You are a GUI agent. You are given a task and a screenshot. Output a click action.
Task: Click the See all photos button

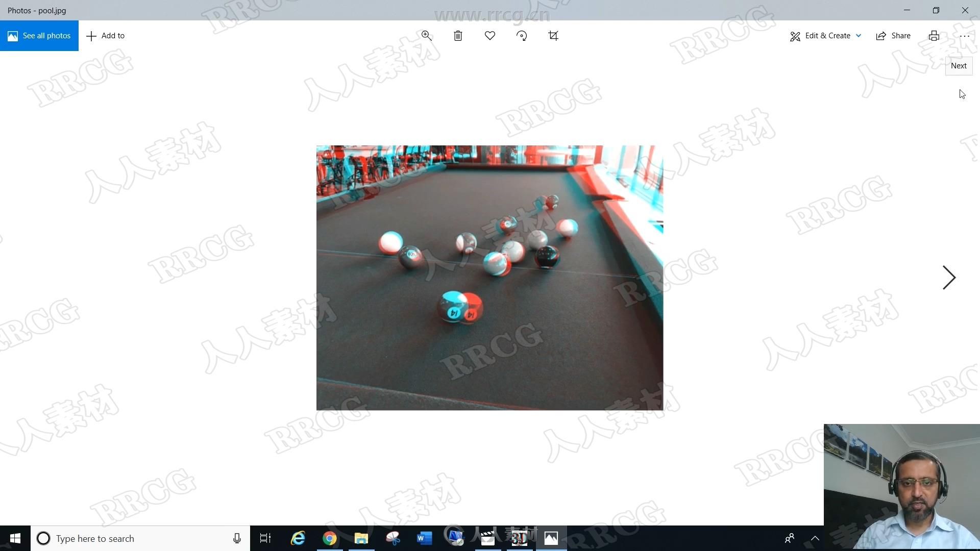[x=39, y=35]
